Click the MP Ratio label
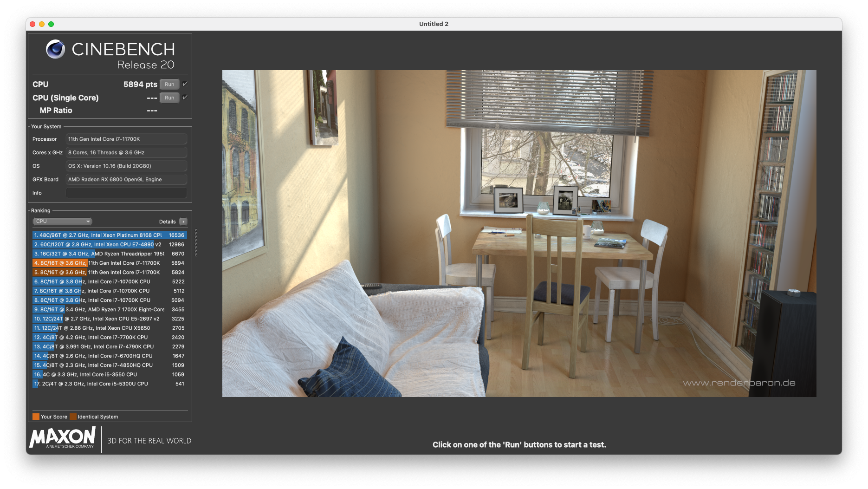 [x=56, y=111]
